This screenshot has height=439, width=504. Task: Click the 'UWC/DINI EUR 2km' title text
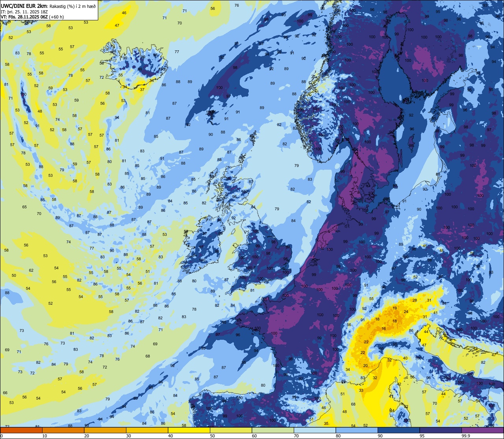(24, 6)
